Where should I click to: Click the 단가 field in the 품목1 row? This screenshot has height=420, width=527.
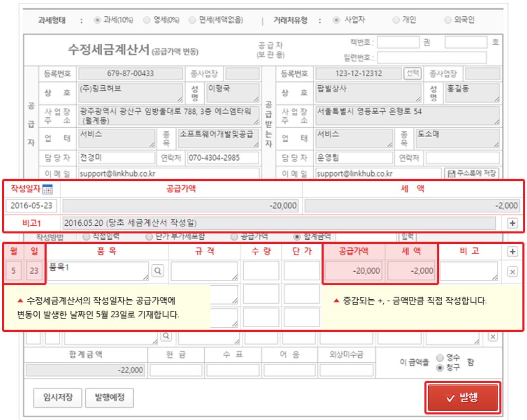pos(301,271)
